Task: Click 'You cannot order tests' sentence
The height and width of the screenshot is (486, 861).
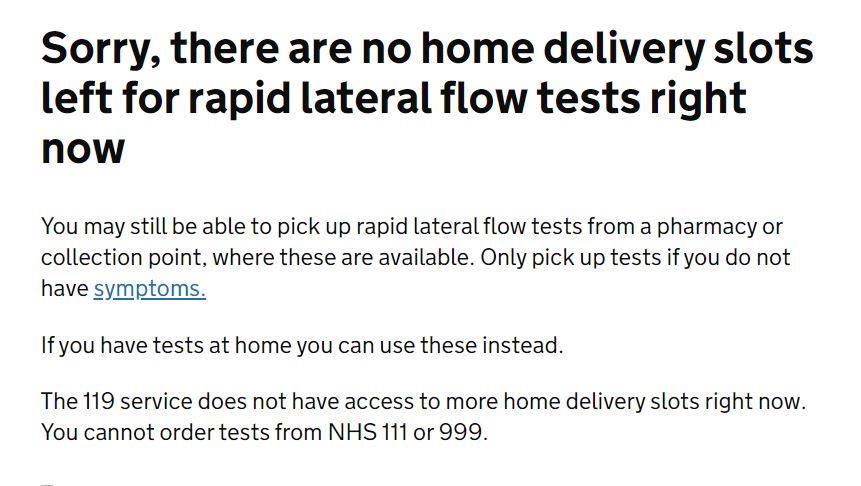Action: coord(265,433)
